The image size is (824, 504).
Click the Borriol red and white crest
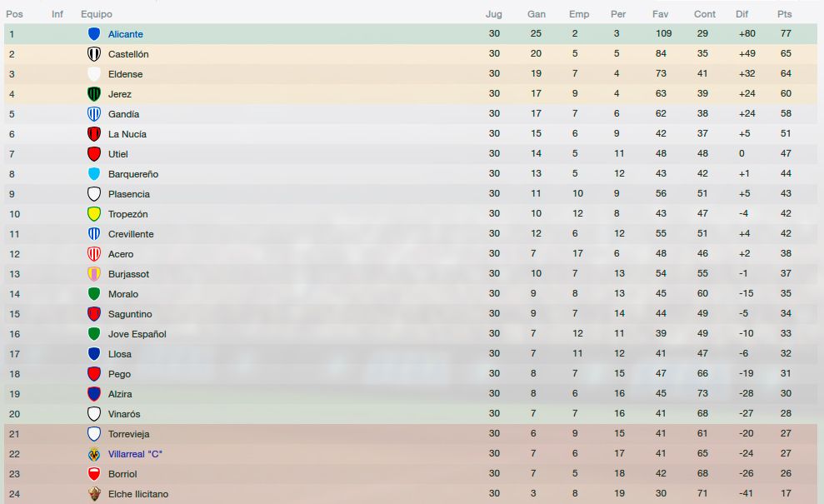[x=94, y=474]
